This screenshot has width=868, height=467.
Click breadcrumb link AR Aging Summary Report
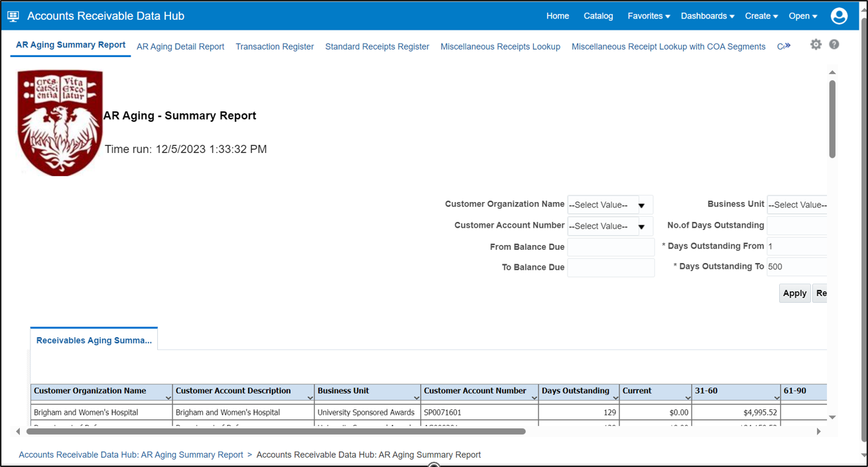[131, 454]
